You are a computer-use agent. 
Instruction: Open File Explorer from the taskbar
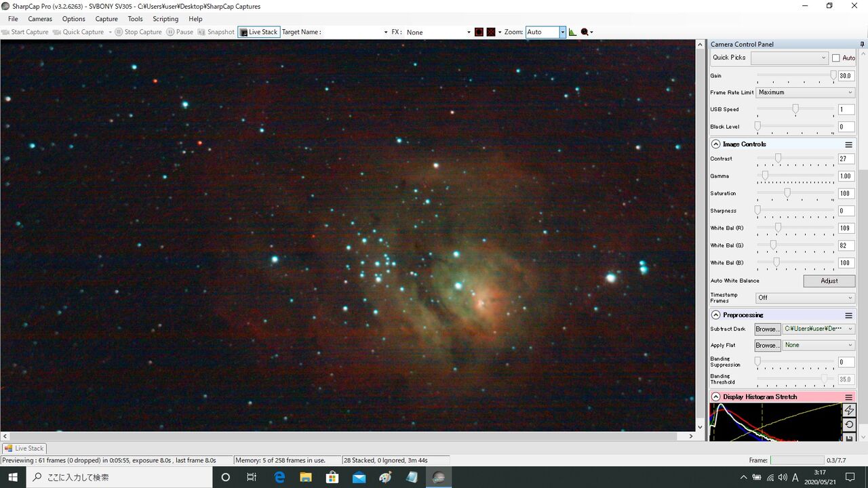pyautogui.click(x=306, y=477)
